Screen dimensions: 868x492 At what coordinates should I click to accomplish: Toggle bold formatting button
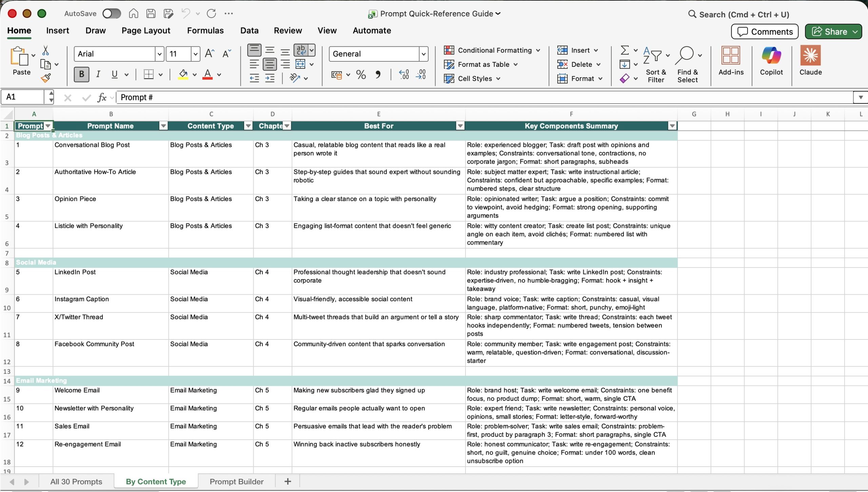point(81,74)
